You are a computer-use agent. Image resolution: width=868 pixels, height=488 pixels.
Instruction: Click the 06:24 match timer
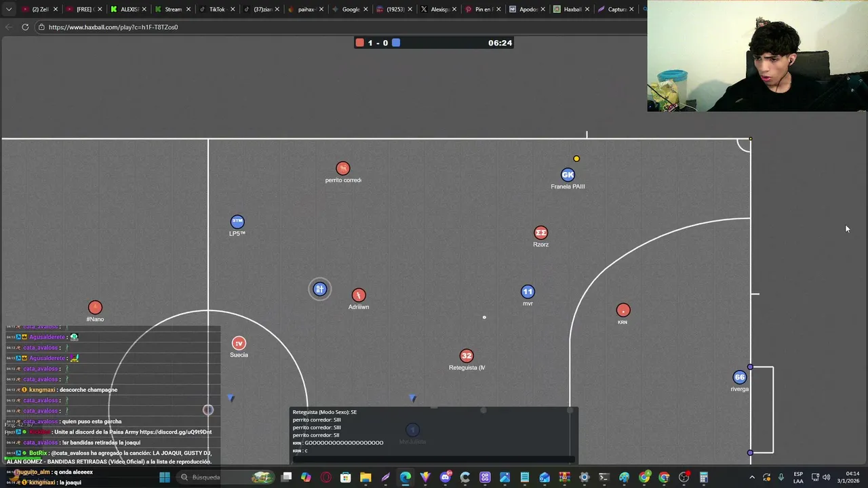(500, 43)
